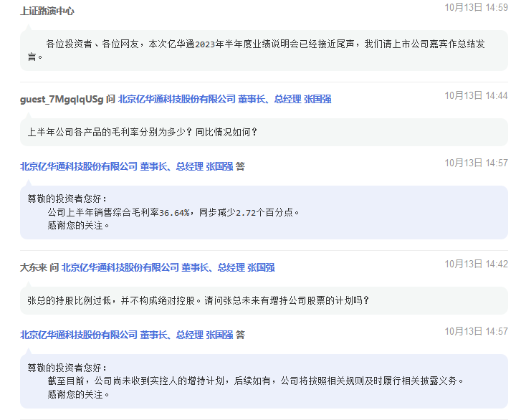Select the answer about 实控人的增持计划

click(x=264, y=381)
